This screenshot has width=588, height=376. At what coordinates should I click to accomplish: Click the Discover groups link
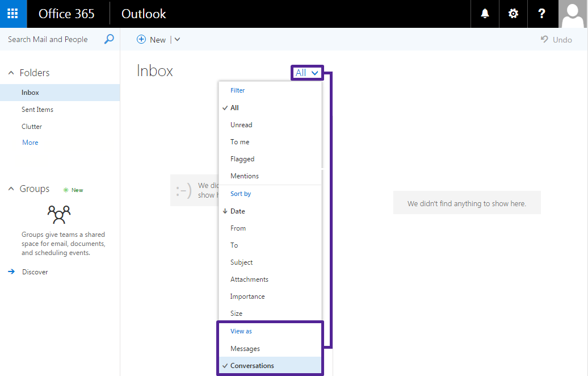point(35,272)
